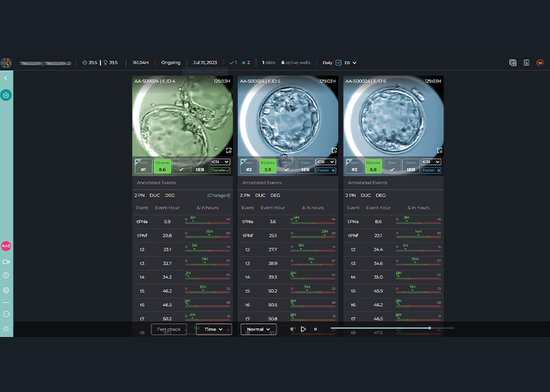Click the Transfer button on EID 4
The image size is (550, 392).
[220, 170]
